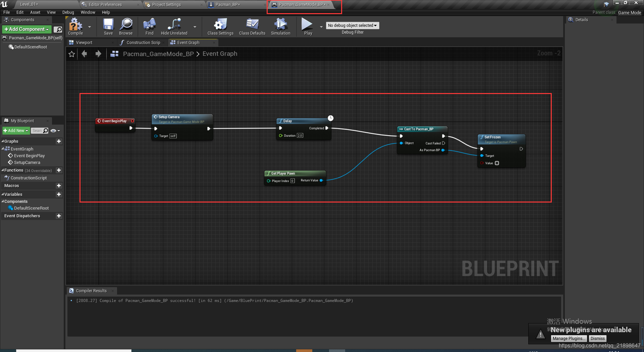644x352 pixels.
Task: Click the Cast Failed execution pin
Action: point(443,143)
